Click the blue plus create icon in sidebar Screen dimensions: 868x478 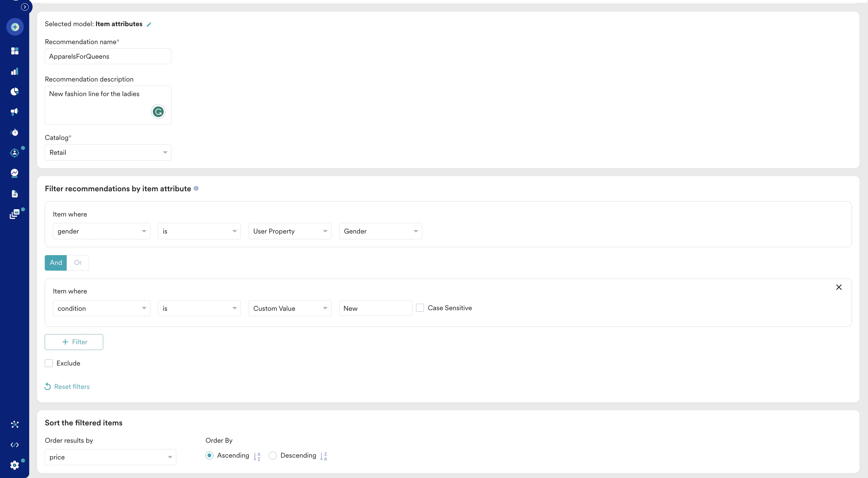tap(15, 27)
